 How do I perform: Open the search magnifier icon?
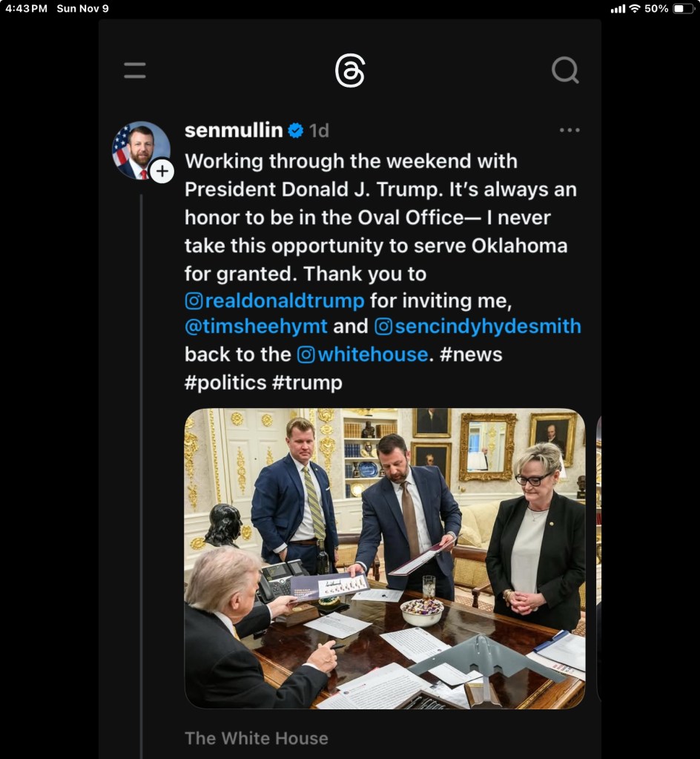coord(565,70)
